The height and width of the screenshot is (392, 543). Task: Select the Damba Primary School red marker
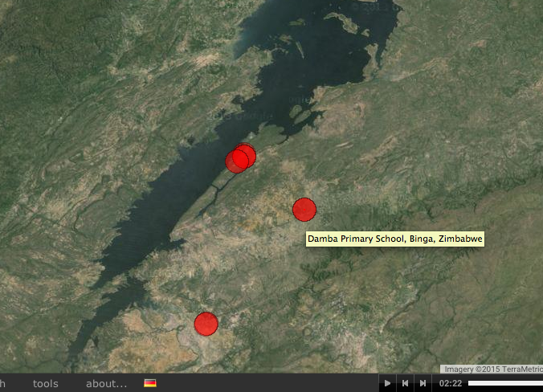coord(304,210)
